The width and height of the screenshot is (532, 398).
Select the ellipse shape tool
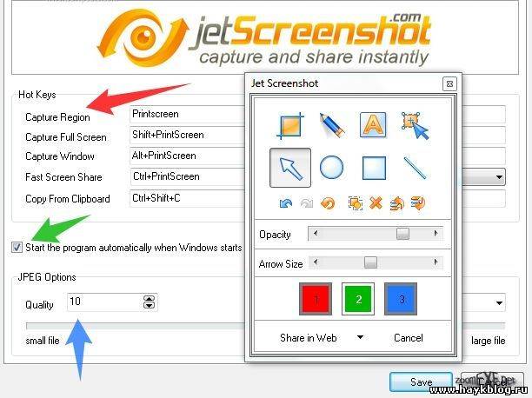pos(331,167)
